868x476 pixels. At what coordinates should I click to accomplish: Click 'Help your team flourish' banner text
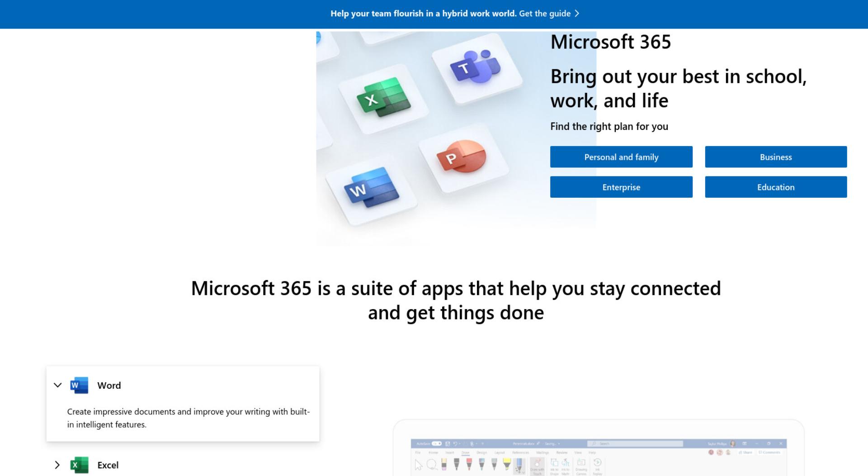coord(423,14)
